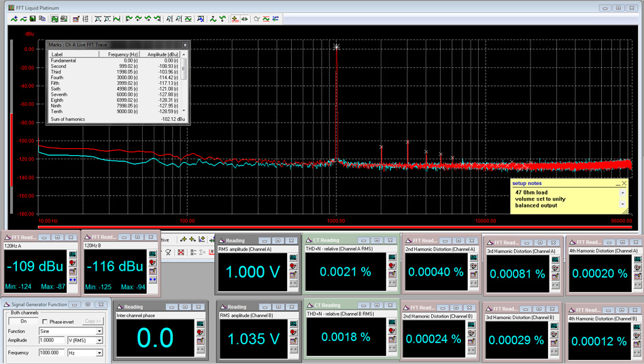Click table-pencil icon in RMS amplitude Channel B panel
Viewport: 644px width, 364px height.
pyautogui.click(x=293, y=341)
